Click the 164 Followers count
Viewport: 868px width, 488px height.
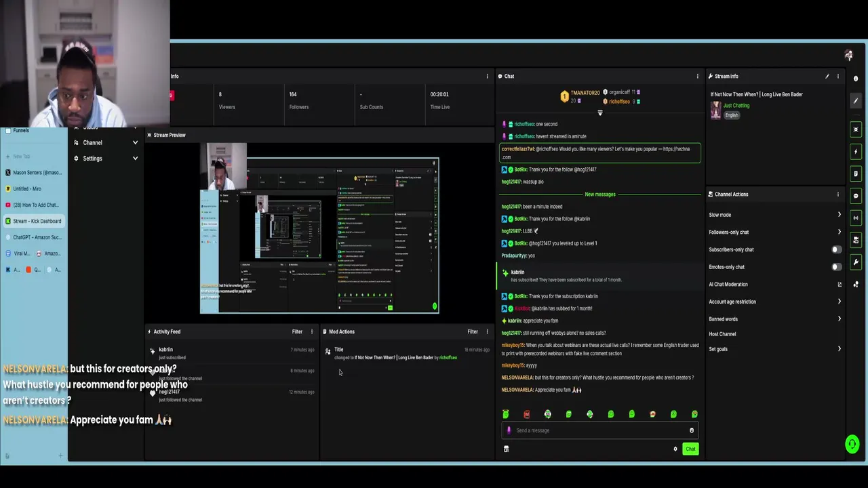point(293,95)
